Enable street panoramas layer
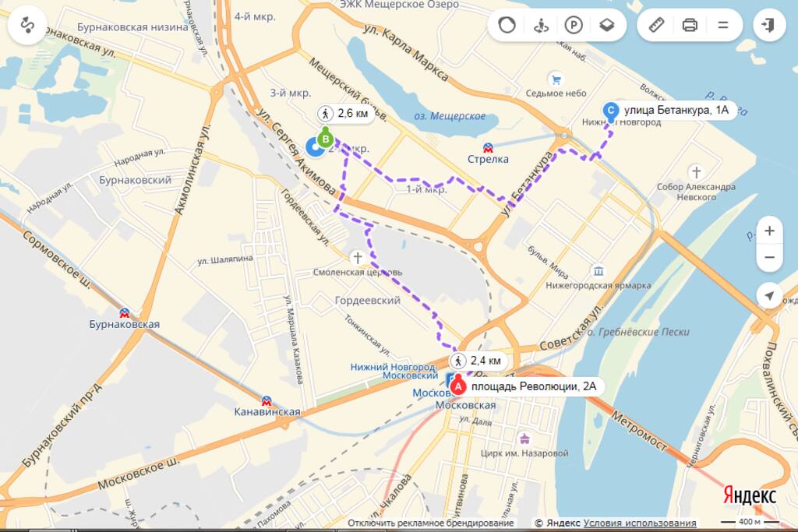798x532 pixels. pos(541,24)
